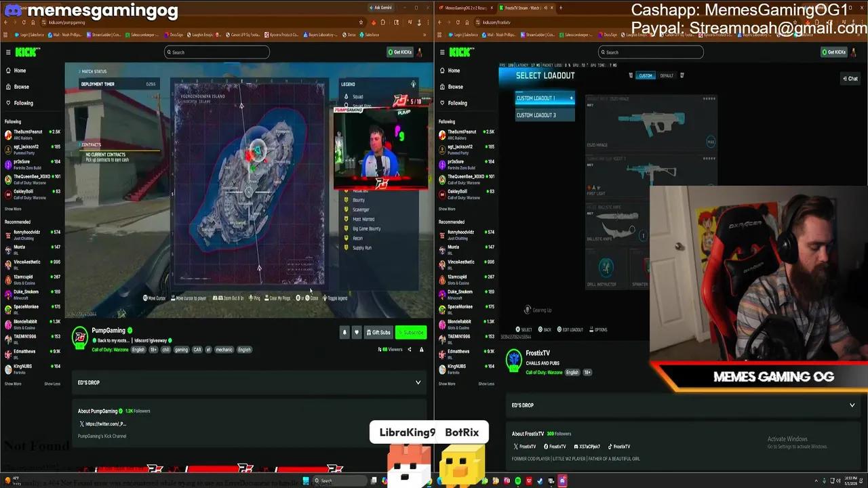The image size is (868, 488).
Task: Open user avatar menu in right Kick window
Action: click(x=854, y=52)
